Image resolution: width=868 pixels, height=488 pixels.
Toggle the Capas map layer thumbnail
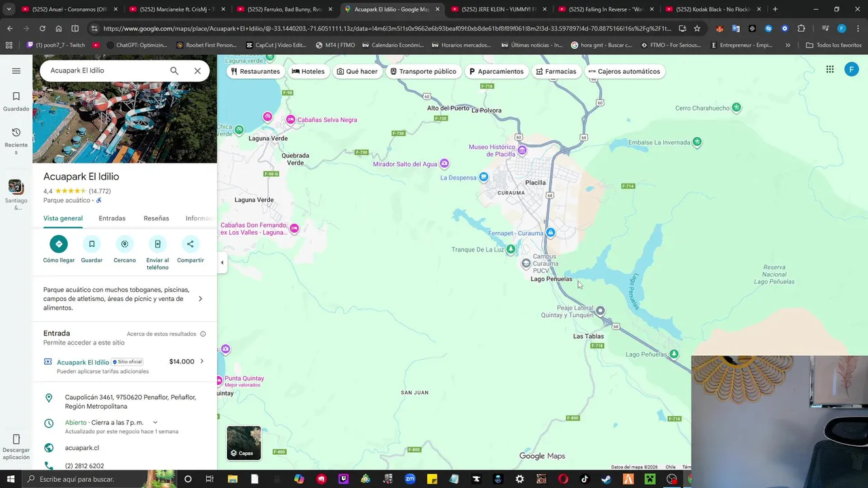243,443
